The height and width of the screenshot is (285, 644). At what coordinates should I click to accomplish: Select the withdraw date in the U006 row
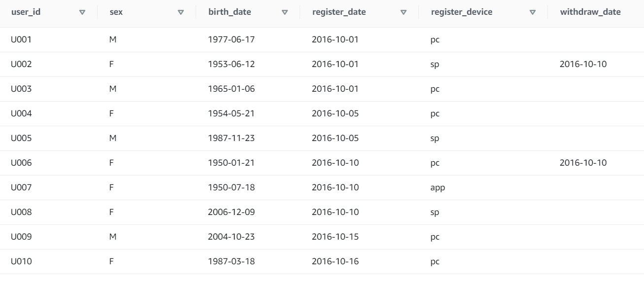[583, 163]
